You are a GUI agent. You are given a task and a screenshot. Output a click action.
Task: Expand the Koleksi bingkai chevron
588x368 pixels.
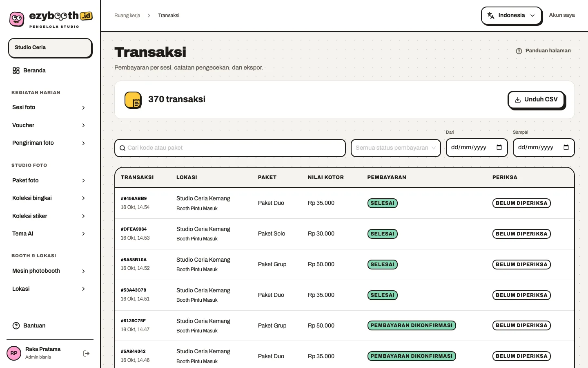pos(83,198)
